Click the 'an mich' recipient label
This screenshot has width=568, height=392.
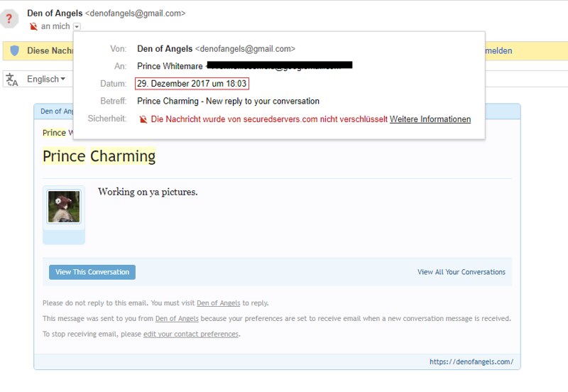[x=55, y=26]
